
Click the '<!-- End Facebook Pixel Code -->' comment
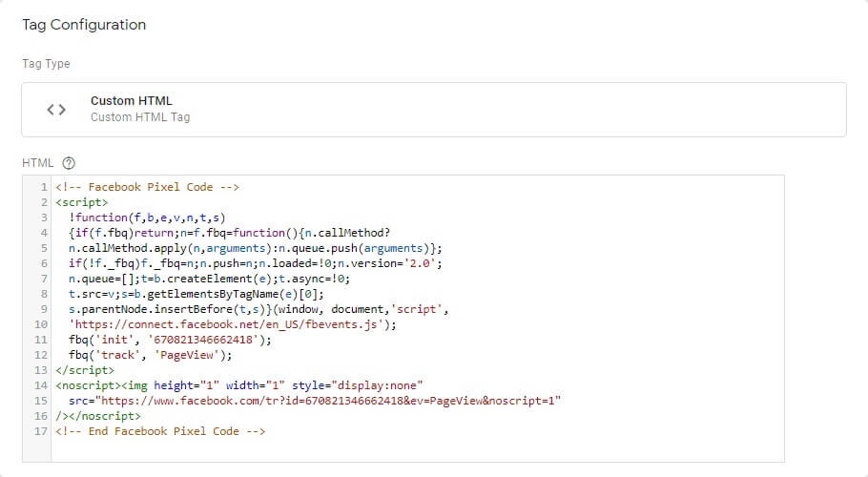coord(160,431)
